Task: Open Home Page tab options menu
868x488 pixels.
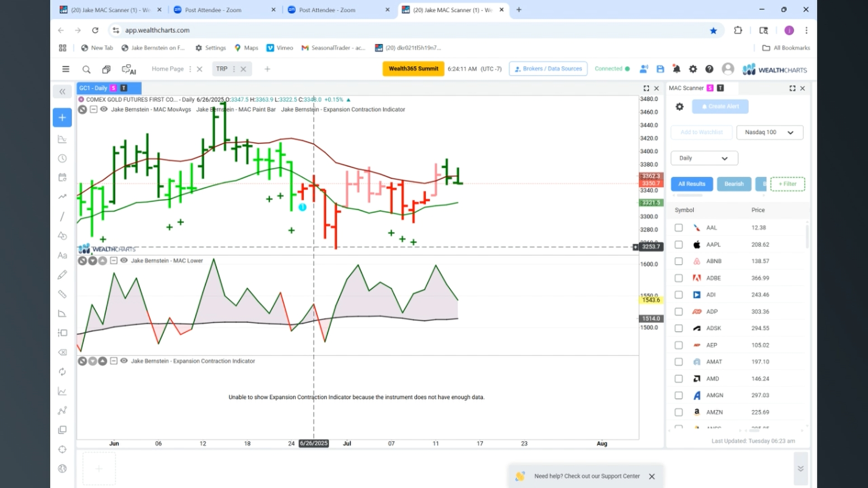Action: [190, 69]
